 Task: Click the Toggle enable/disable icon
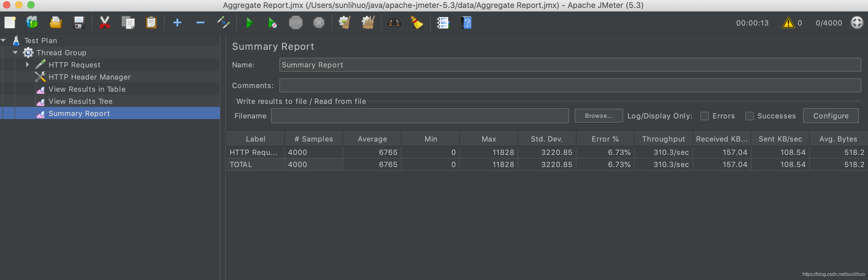[224, 23]
